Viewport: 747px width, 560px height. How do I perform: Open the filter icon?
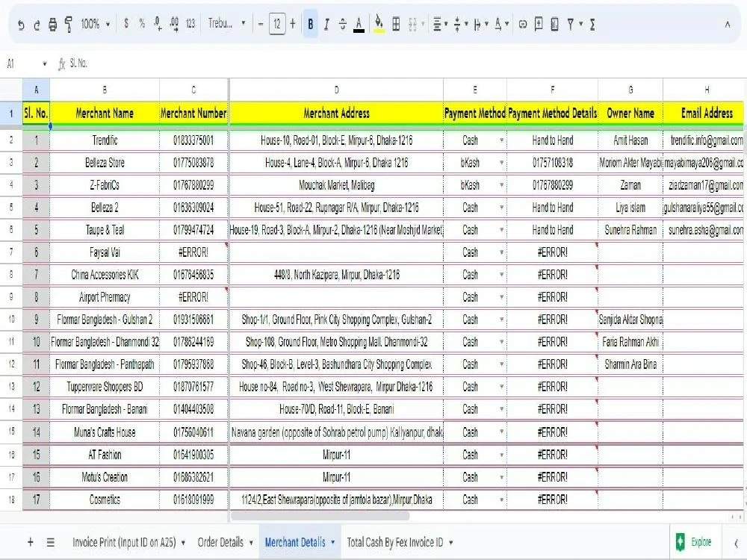pyautogui.click(x=570, y=24)
